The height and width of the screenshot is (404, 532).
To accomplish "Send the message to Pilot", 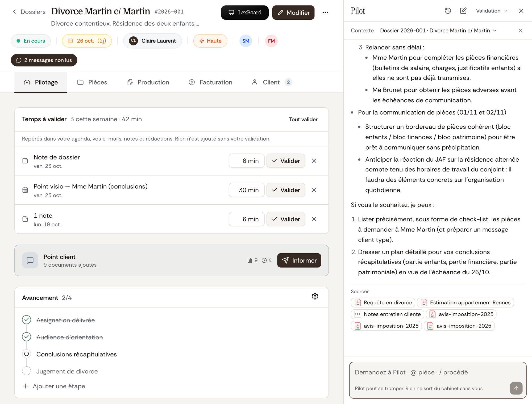I will click(x=516, y=388).
